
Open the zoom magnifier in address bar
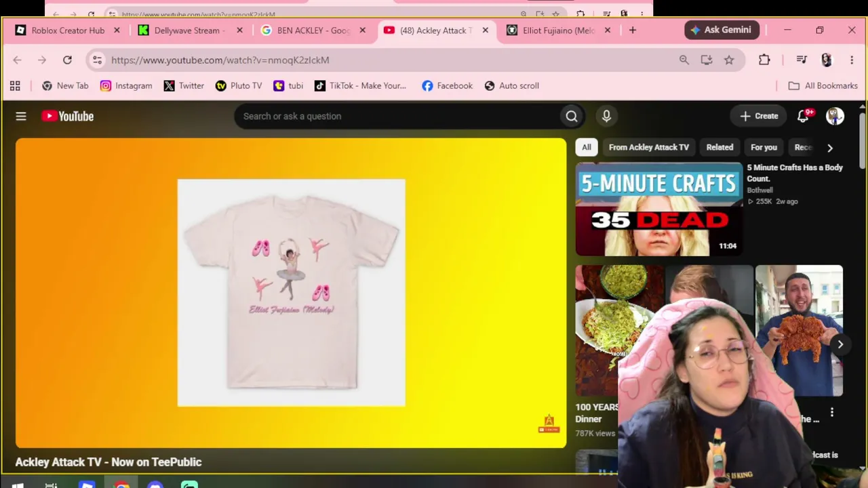pos(684,60)
